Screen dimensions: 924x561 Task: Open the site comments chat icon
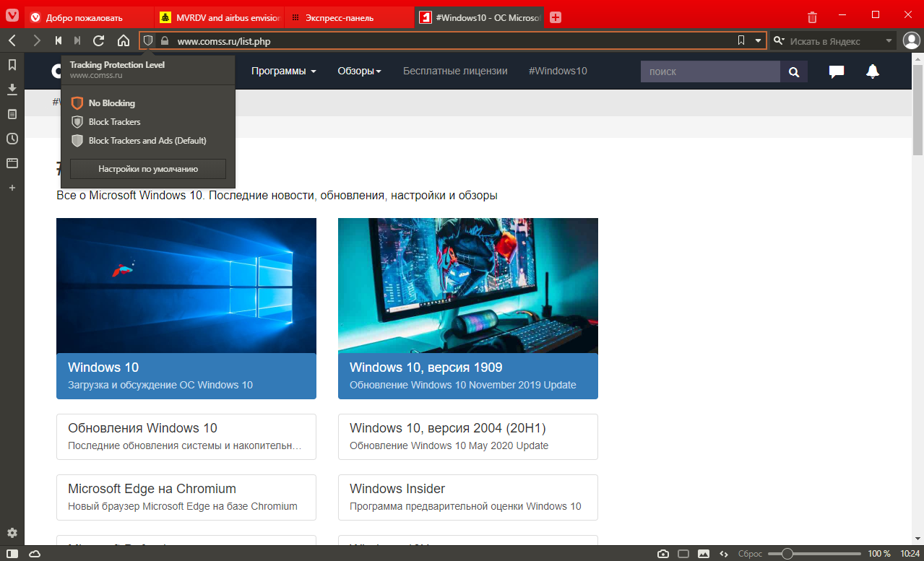(837, 71)
